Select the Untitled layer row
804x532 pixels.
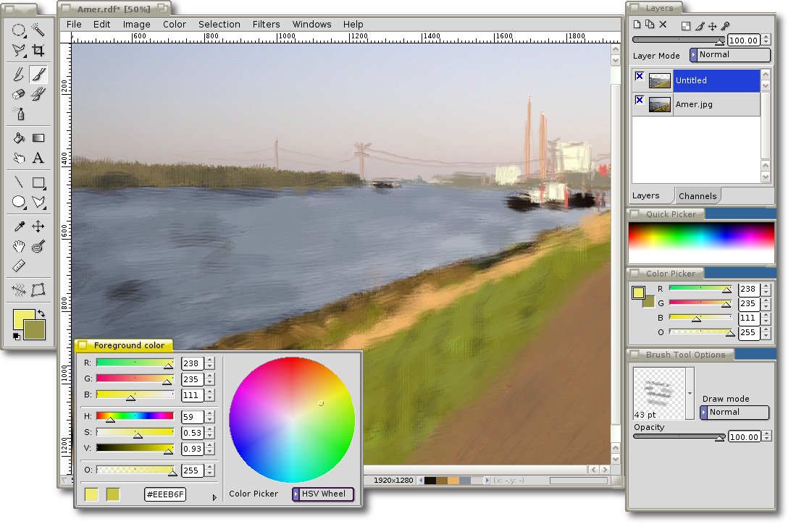(x=696, y=80)
